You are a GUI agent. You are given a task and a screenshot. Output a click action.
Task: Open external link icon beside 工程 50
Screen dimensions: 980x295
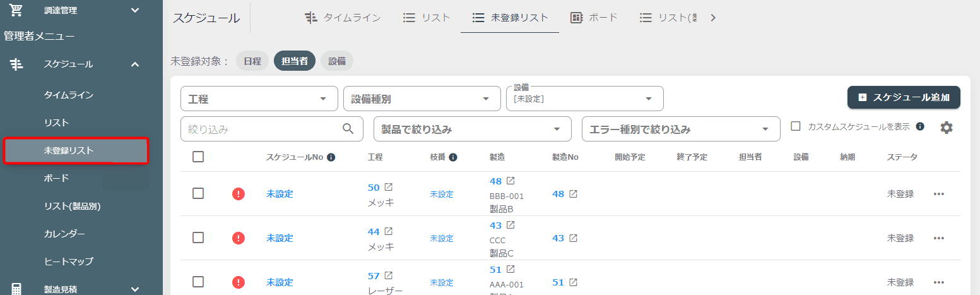point(389,187)
